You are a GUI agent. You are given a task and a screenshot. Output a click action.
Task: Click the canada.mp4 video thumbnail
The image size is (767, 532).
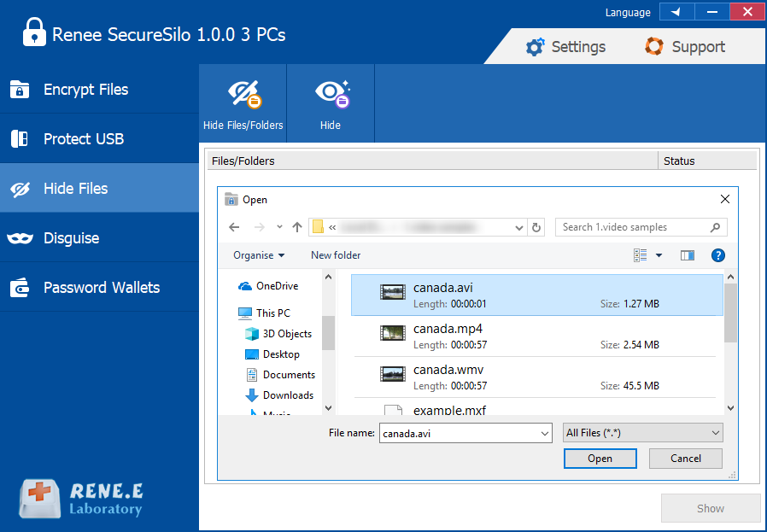pyautogui.click(x=393, y=333)
